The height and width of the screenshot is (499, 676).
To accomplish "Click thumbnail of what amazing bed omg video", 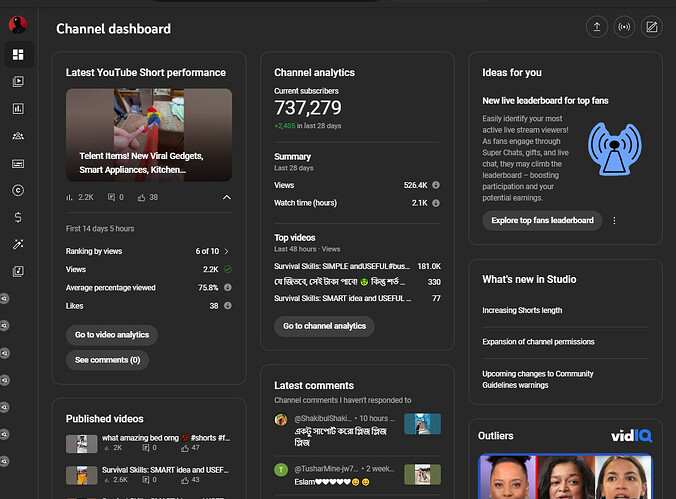I will tap(81, 443).
